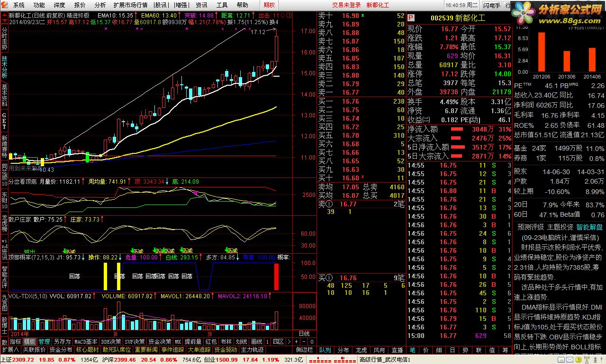This screenshot has width=606, height=364.
Task: Select the 笔 tick tab
Action: pos(412,350)
